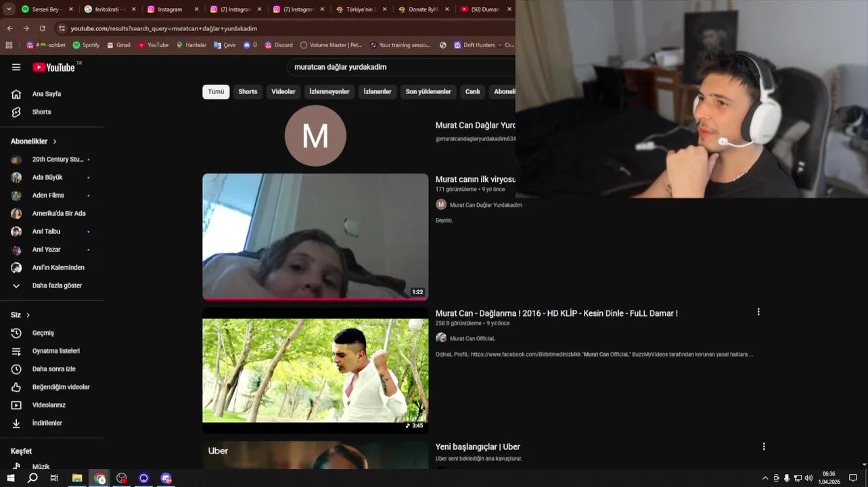Click the YouTube search input field
Screen dimensions: 868x487
(x=402, y=67)
